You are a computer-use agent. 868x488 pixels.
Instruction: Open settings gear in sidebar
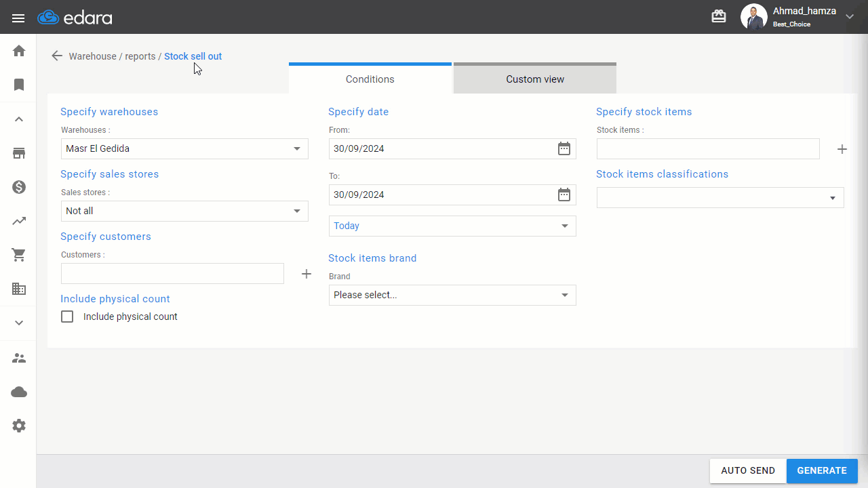(x=19, y=426)
